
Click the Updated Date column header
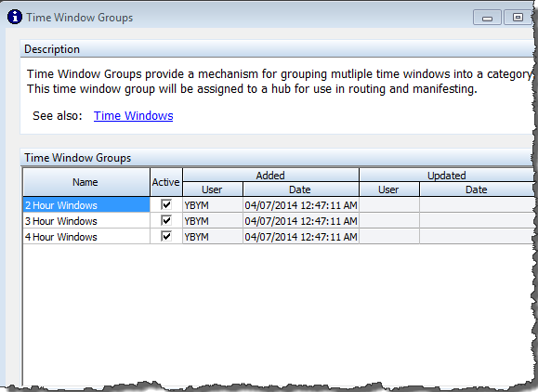pyautogui.click(x=477, y=189)
